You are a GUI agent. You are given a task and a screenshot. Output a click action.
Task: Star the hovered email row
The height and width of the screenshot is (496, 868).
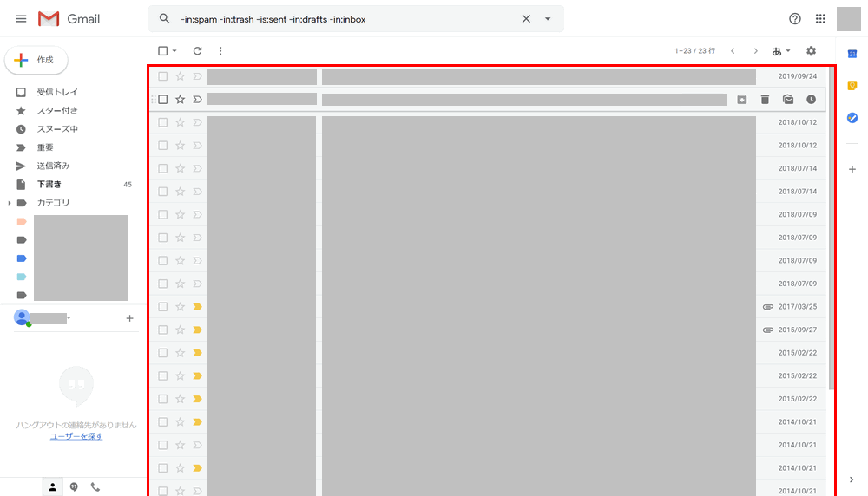(x=180, y=100)
